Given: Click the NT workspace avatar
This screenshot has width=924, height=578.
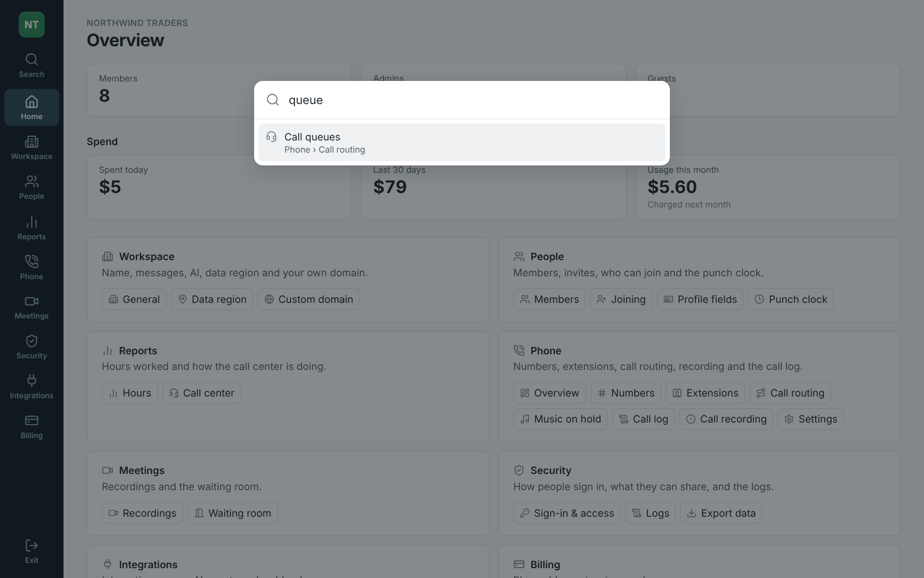Looking at the screenshot, I should tap(32, 25).
